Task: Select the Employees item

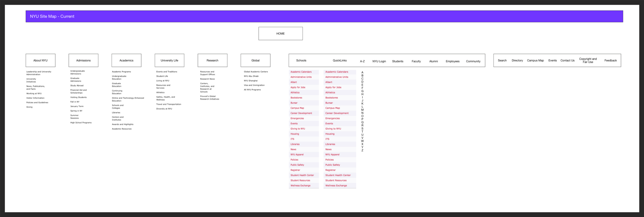Action: click(452, 61)
